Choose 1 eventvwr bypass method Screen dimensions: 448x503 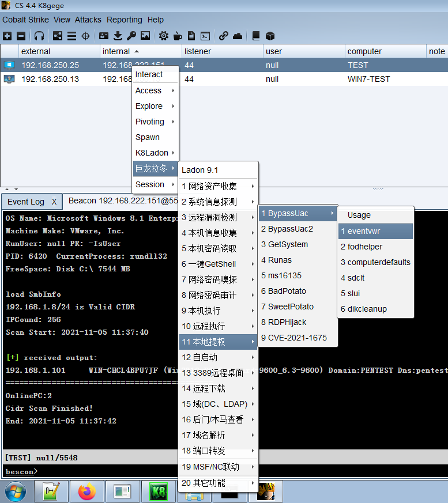pyautogui.click(x=375, y=231)
